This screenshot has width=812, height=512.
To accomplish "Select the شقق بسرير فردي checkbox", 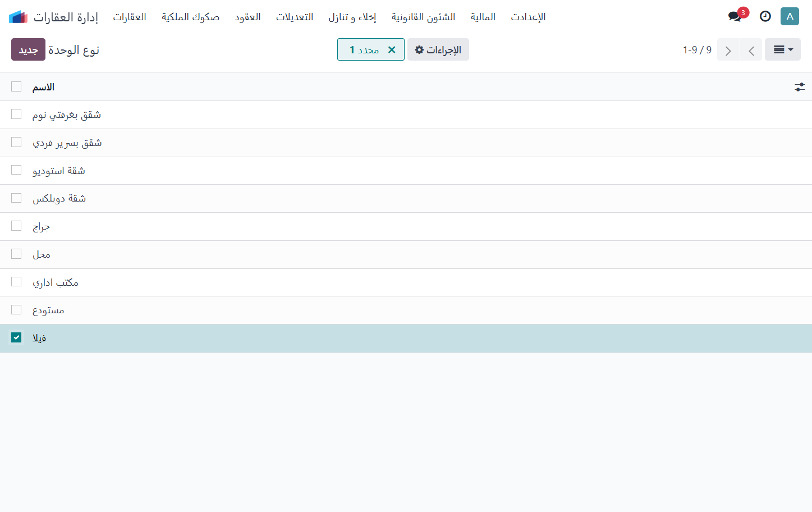I will (x=16, y=142).
